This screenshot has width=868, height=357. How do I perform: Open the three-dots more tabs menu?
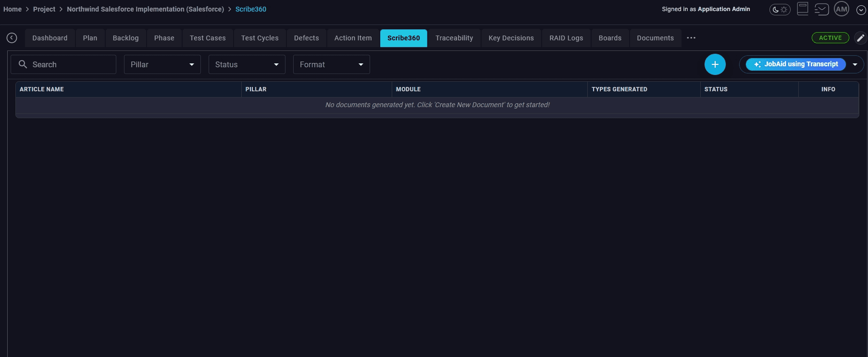pyautogui.click(x=691, y=38)
